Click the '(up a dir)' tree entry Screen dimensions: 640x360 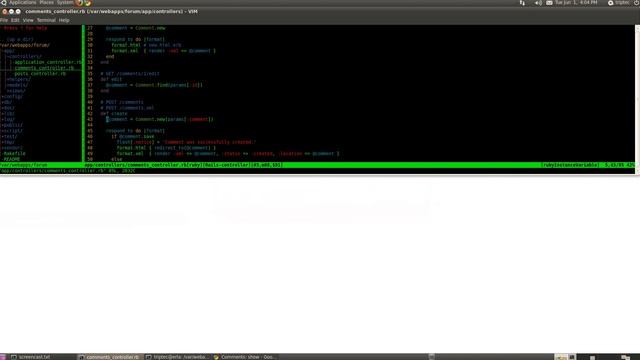tap(19, 40)
